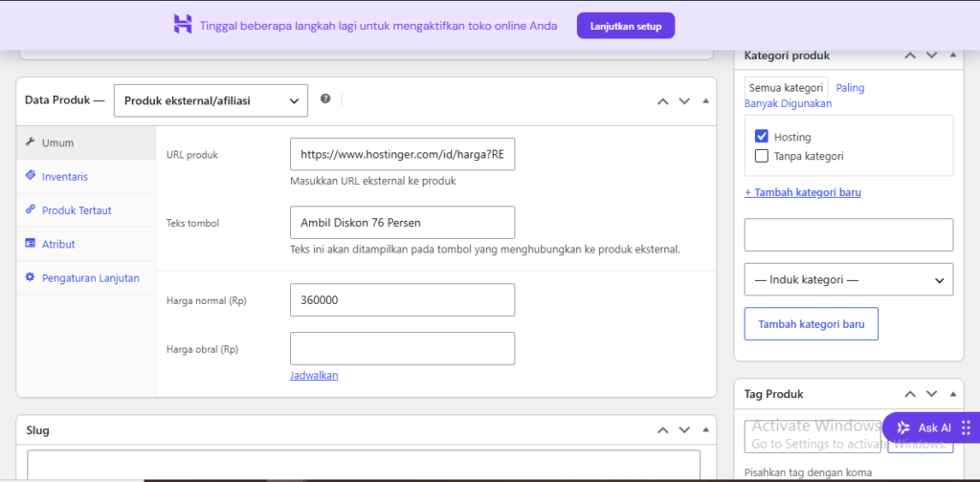The height and width of the screenshot is (482, 980).
Task: Click the Pisahkan tag dengan koma text
Action: pyautogui.click(x=808, y=472)
